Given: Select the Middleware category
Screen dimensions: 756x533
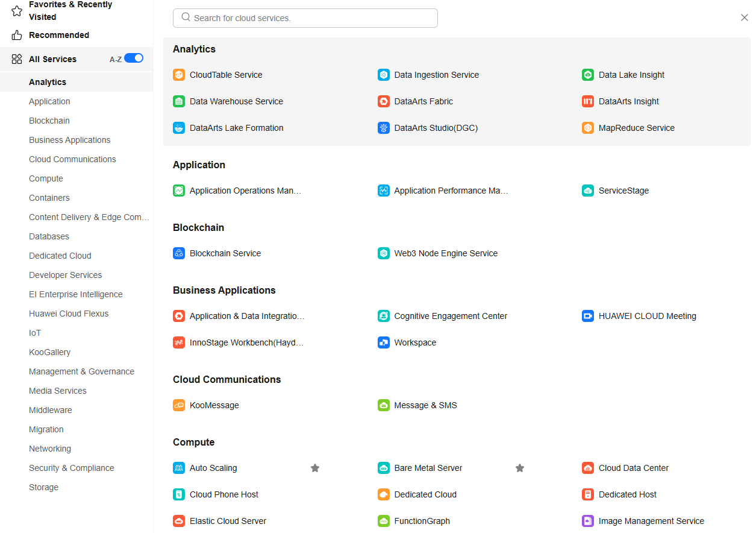Looking at the screenshot, I should click(51, 410).
